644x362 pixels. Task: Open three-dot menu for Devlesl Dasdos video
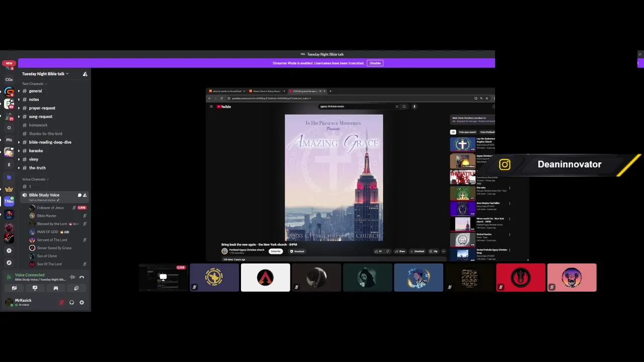[x=510, y=235]
